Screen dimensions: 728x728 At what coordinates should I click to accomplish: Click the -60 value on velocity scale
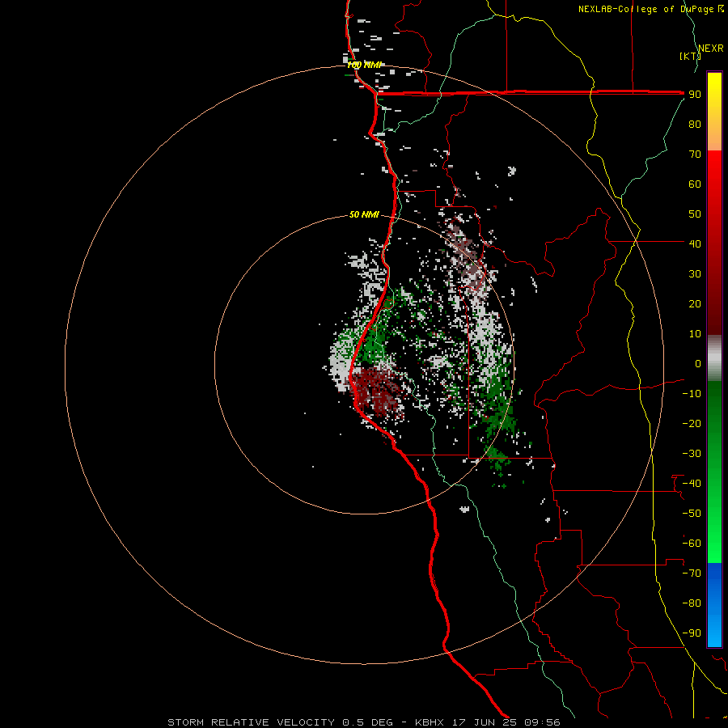(692, 544)
